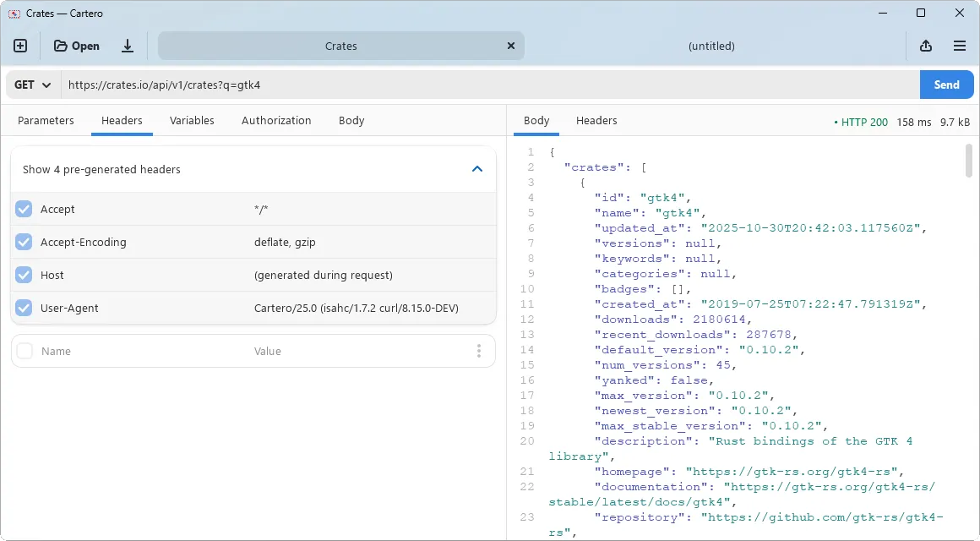Screen dimensions: 980x541
Task: Open the export/share icon near the window top right
Action: (x=926, y=46)
